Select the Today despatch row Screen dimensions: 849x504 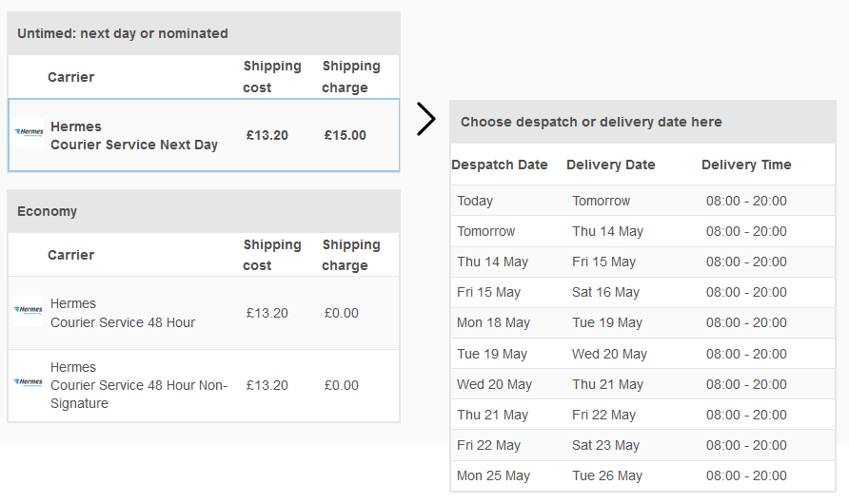pos(642,201)
